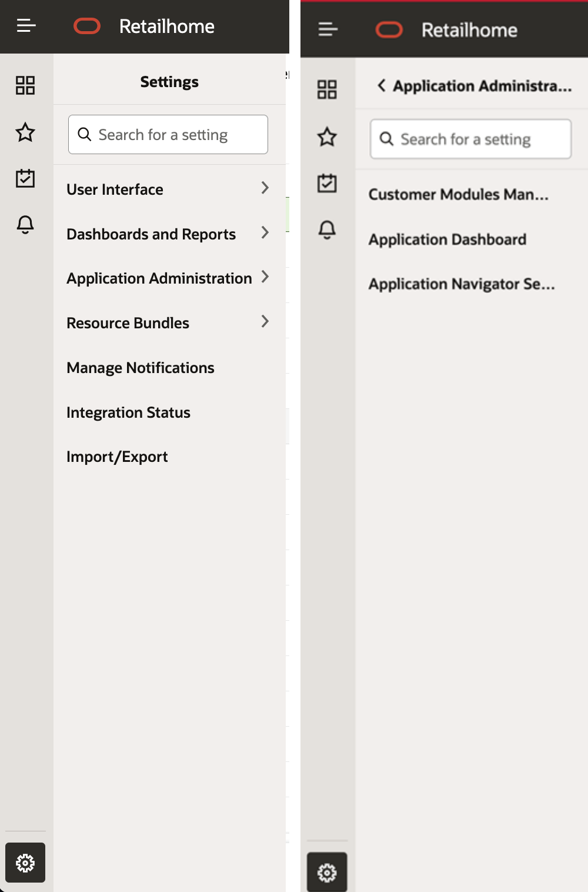The height and width of the screenshot is (892, 588).
Task: Open dashboard grid icon in right sidebar
Action: tap(327, 89)
